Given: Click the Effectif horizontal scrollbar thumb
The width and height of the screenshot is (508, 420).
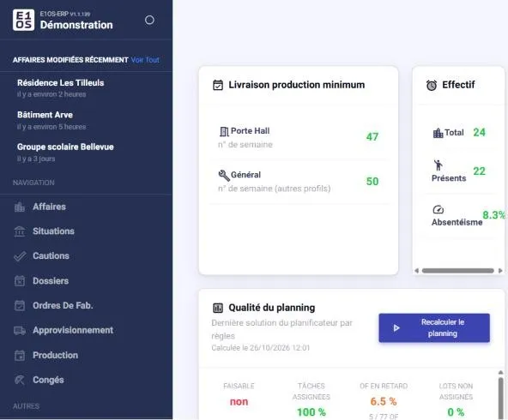Looking at the screenshot, I should [x=457, y=271].
